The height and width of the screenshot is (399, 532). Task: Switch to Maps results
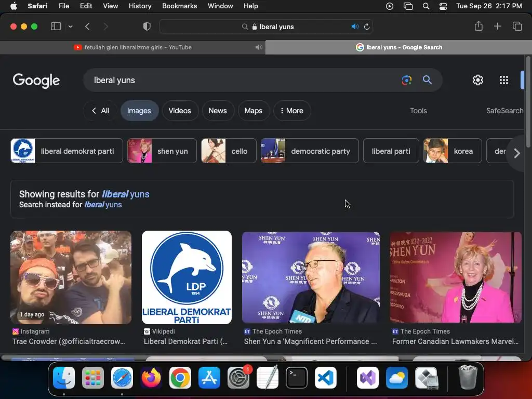[x=254, y=111]
